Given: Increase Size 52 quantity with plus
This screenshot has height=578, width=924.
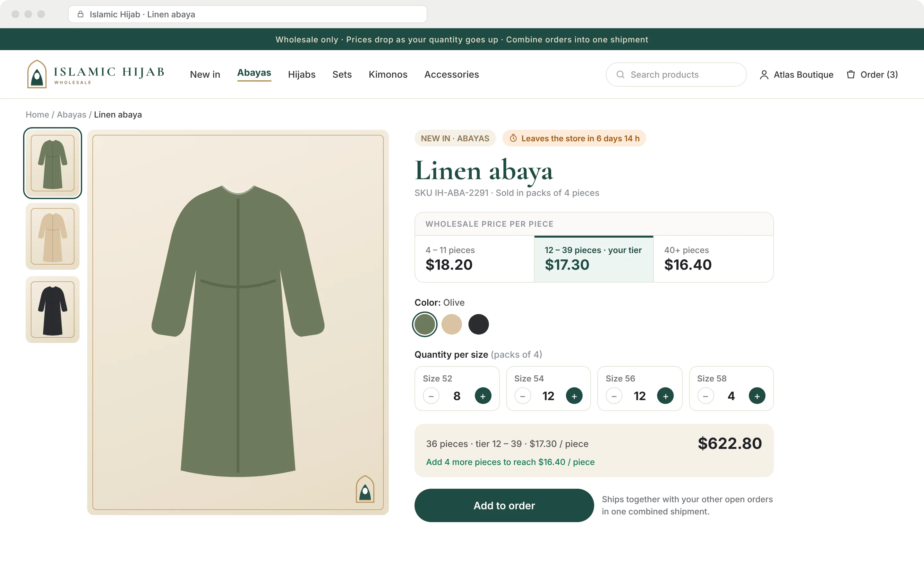Looking at the screenshot, I should (x=483, y=396).
